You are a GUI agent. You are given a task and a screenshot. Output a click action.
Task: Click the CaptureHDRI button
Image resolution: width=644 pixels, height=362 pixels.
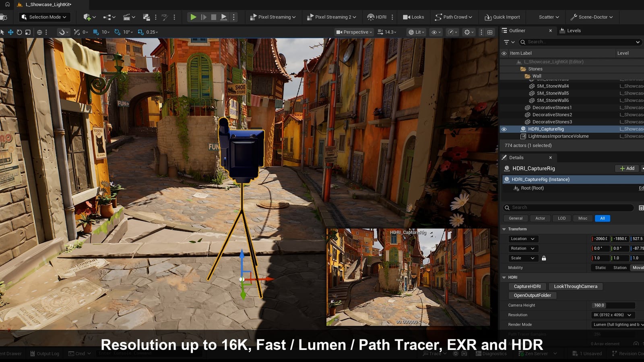527,286
